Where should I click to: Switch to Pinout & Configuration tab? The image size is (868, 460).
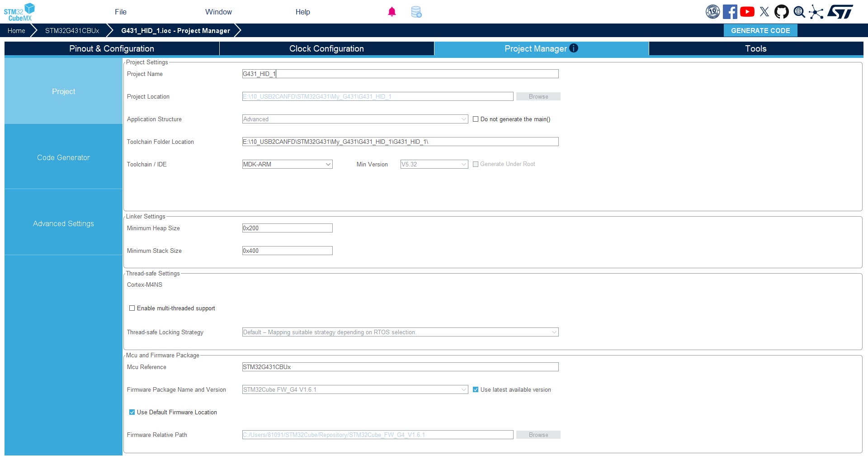click(x=112, y=48)
